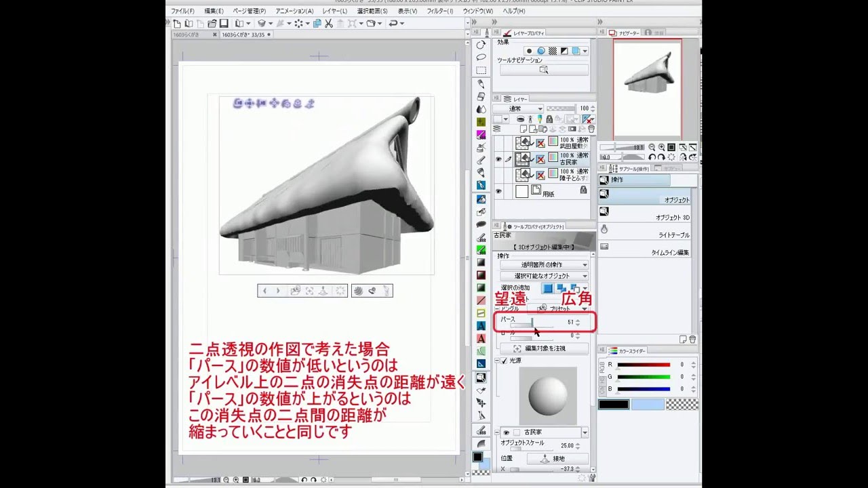Delete the layer with the trash icon

591,129
